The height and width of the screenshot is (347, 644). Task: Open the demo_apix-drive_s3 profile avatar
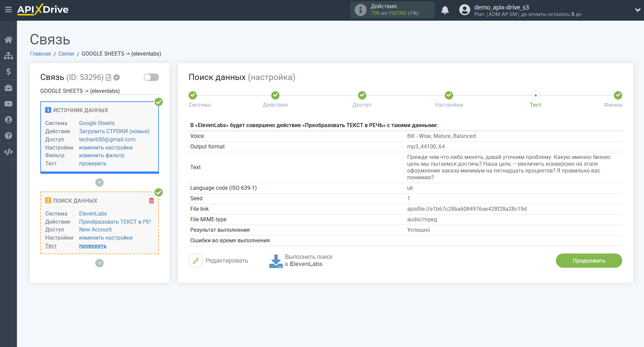(x=464, y=10)
